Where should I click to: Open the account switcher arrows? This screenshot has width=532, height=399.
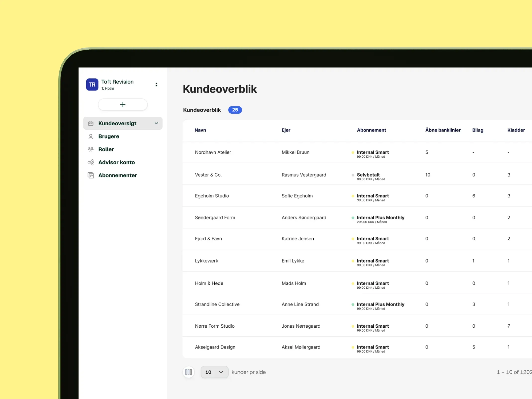coord(156,85)
